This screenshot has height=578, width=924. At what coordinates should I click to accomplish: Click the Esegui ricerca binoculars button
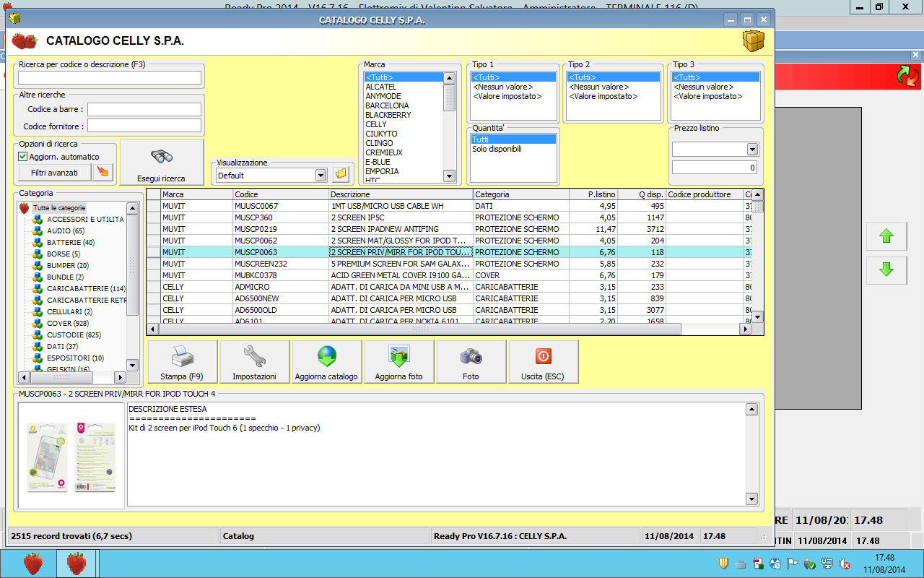coord(161,162)
